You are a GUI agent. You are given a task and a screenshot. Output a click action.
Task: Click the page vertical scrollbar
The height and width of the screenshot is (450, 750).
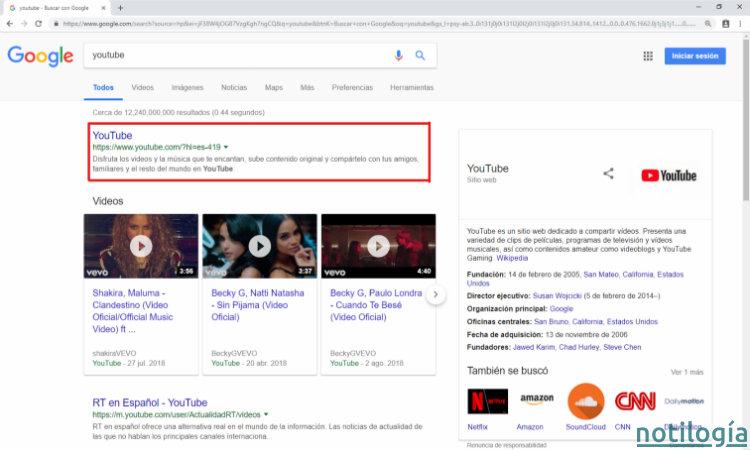(746, 120)
